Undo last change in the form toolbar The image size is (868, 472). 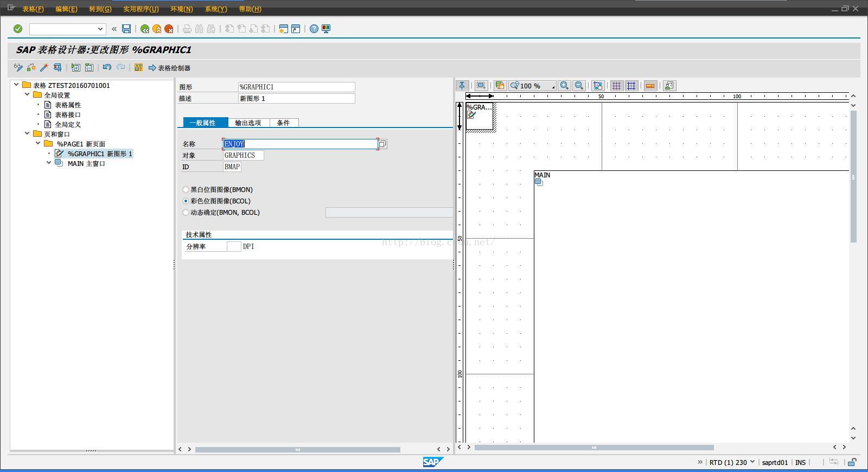(107, 68)
